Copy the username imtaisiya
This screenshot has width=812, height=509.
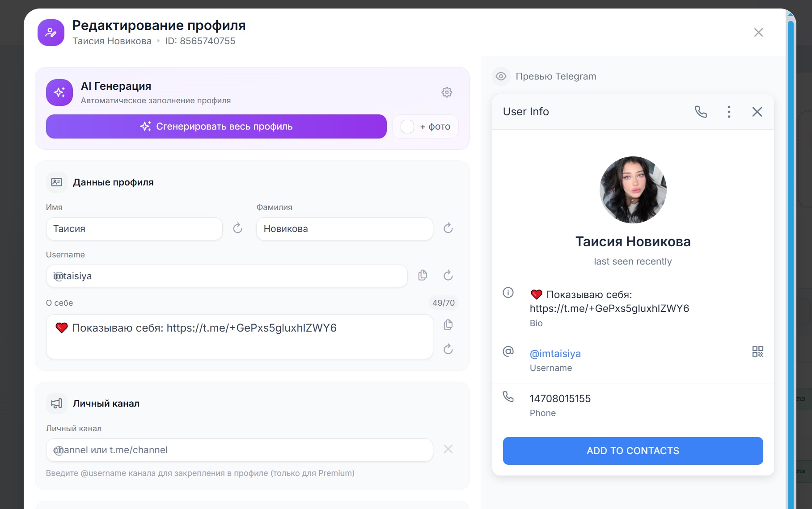[423, 275]
